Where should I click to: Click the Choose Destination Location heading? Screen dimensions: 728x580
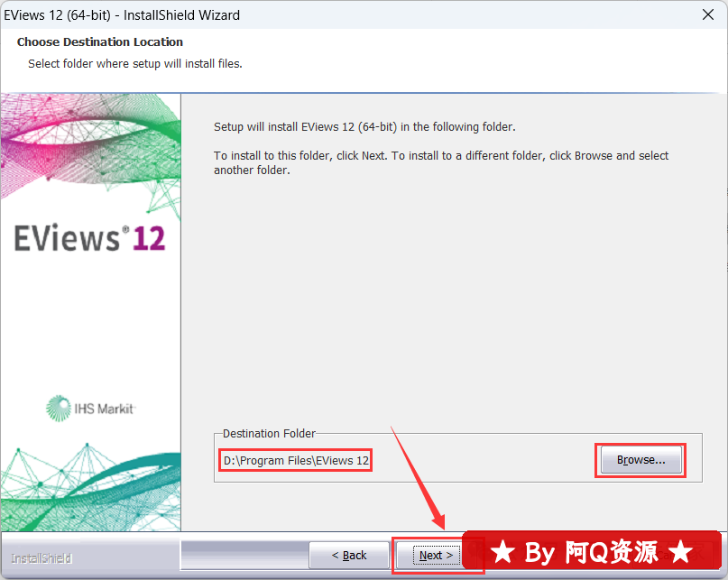coord(99,42)
